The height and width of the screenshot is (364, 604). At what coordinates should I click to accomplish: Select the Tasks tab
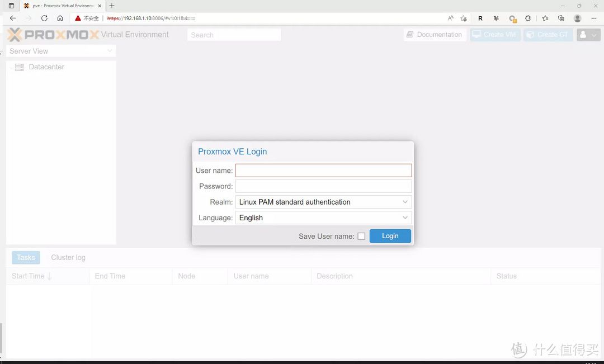click(x=26, y=258)
